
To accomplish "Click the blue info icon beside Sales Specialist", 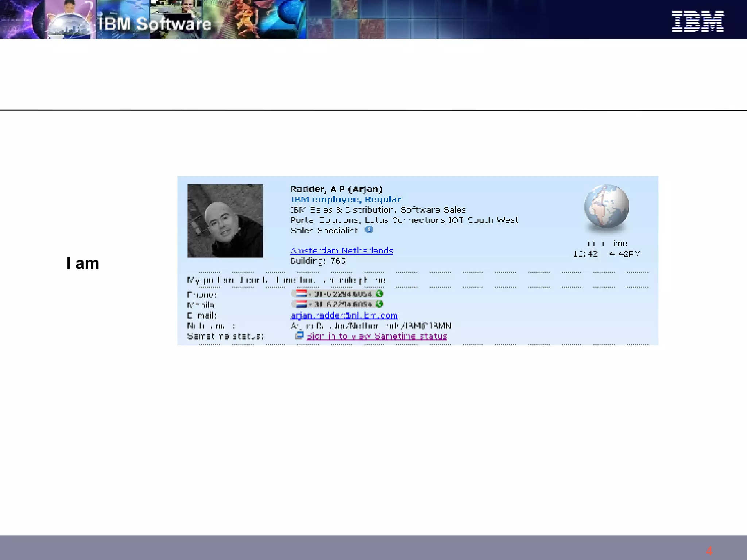I will click(x=369, y=230).
